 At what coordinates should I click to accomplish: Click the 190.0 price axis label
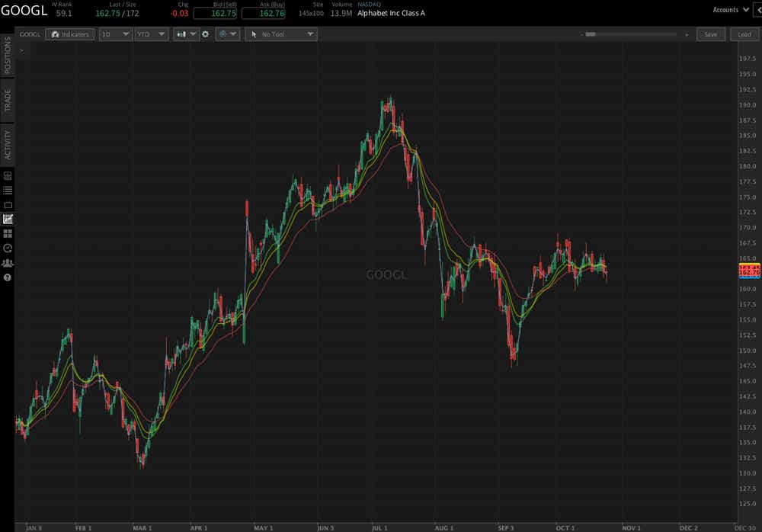point(748,105)
